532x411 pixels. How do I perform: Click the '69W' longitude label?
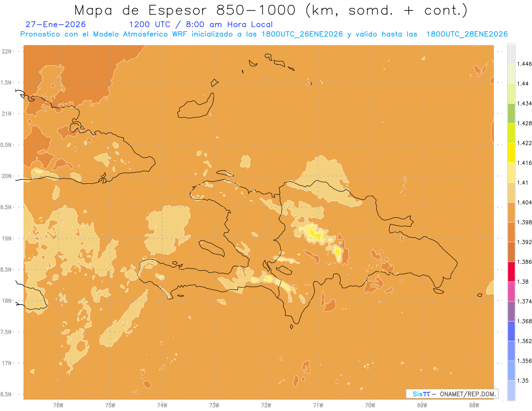[422, 405]
